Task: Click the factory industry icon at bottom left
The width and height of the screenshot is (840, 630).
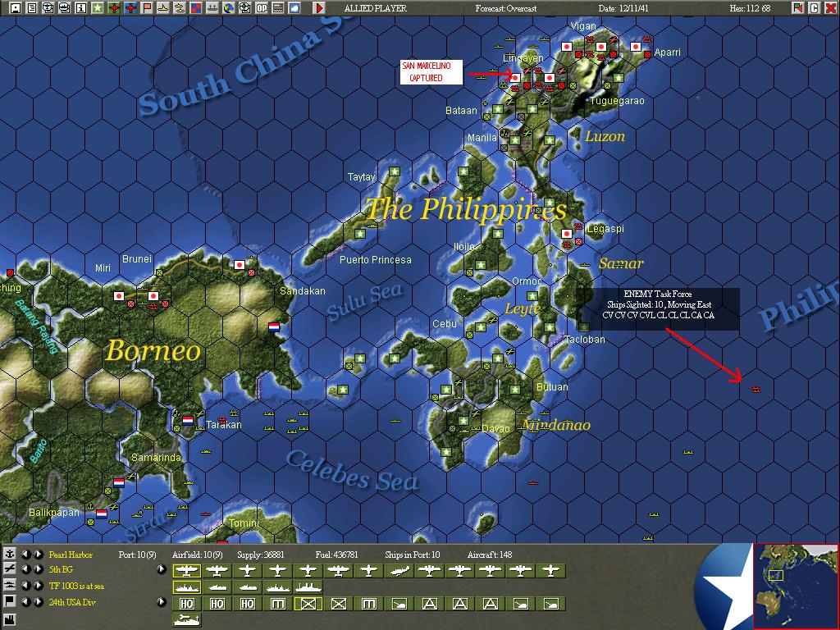Action: [9, 619]
